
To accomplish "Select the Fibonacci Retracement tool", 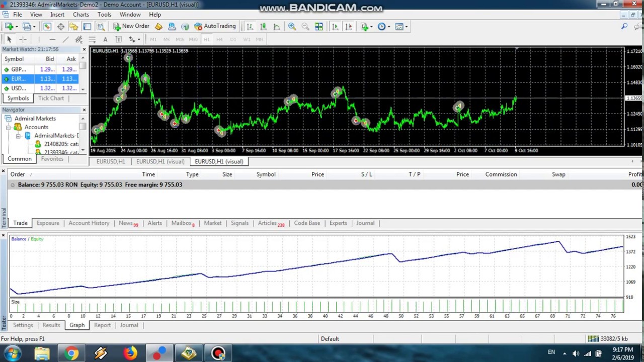I will pos(92,39).
